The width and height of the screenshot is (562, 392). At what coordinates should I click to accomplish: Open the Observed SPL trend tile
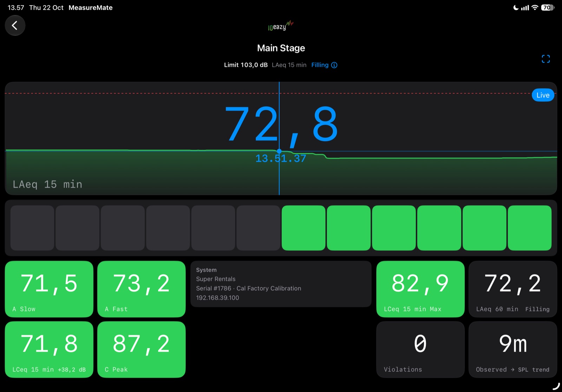pos(513,350)
